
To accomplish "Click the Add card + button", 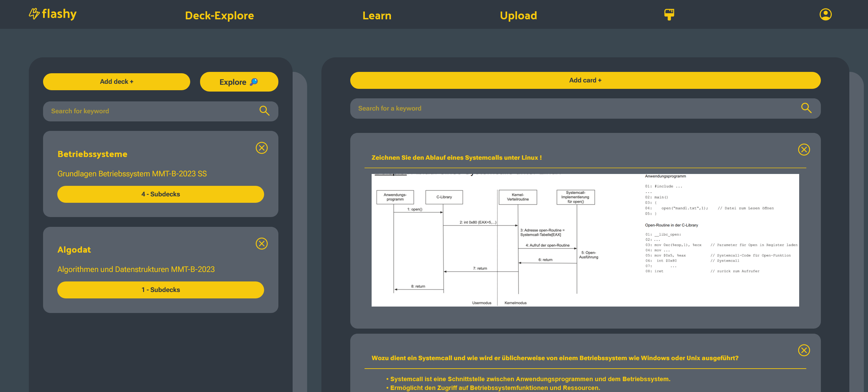I will (x=585, y=80).
